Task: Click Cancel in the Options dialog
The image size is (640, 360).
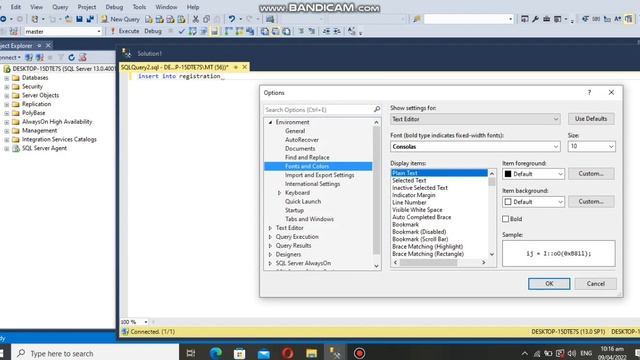Action: coord(596,284)
